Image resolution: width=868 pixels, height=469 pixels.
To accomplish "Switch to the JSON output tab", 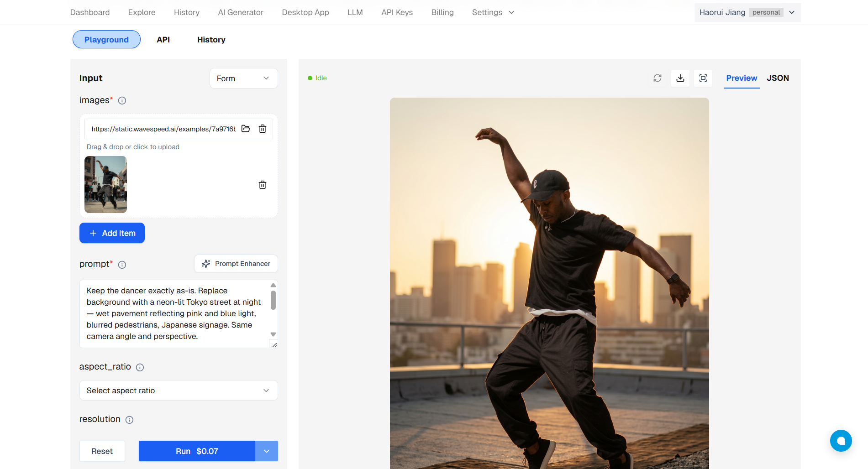I will [x=778, y=78].
